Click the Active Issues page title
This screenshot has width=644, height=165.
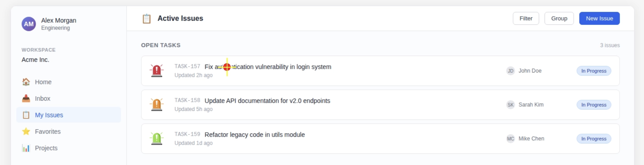180,18
